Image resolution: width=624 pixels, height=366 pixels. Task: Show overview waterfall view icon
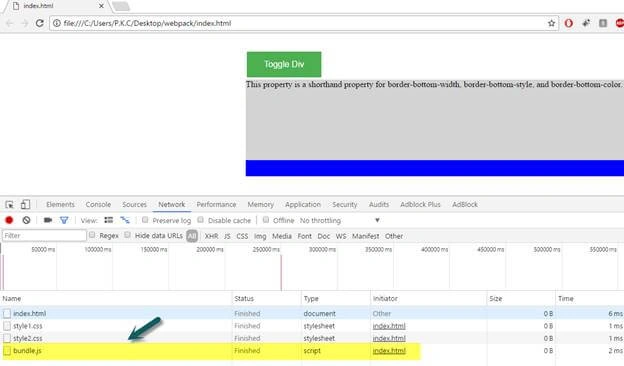pyautogui.click(x=125, y=220)
